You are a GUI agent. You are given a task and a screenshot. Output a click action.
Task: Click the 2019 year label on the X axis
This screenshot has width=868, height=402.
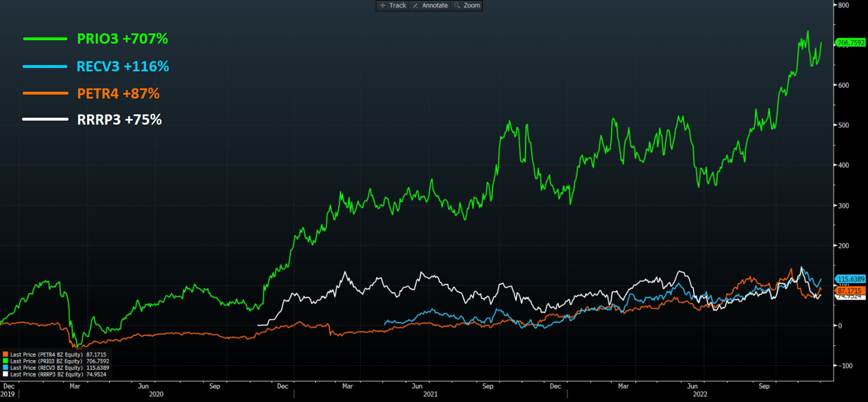point(7,394)
